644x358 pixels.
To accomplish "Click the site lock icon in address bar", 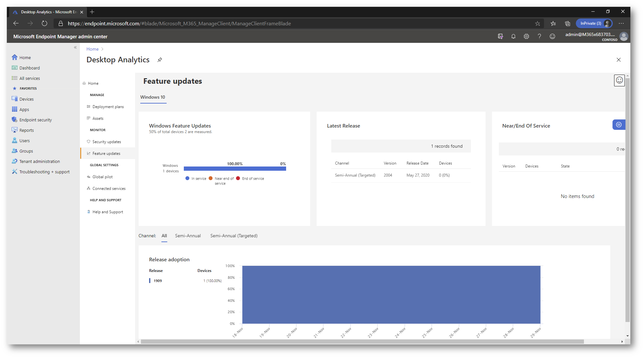I will click(x=61, y=23).
